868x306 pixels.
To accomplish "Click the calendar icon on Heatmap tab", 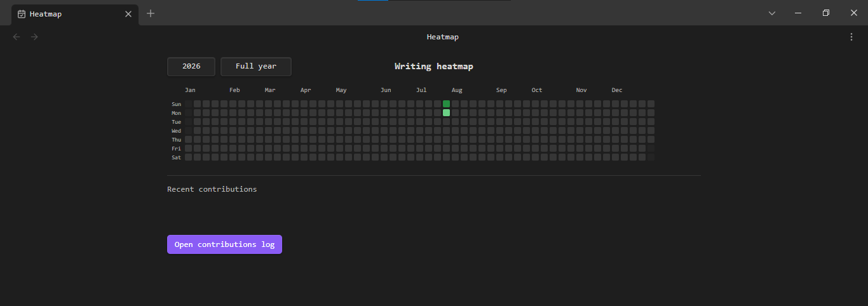I will pos(22,14).
